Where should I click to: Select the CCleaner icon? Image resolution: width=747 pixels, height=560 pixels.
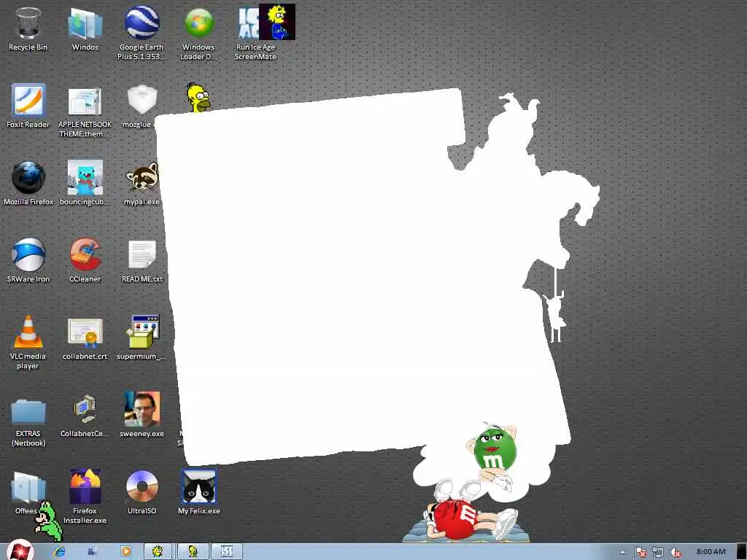pos(85,254)
